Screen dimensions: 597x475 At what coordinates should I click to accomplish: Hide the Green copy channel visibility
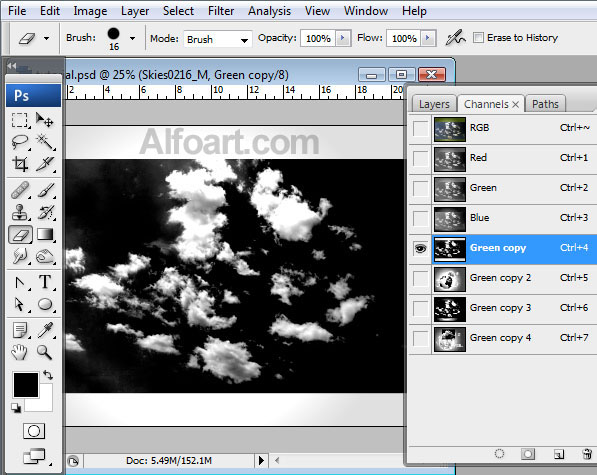coord(420,249)
